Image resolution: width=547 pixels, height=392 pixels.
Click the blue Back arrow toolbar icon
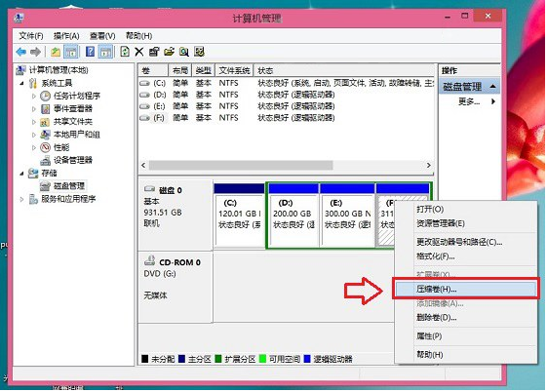[x=20, y=52]
